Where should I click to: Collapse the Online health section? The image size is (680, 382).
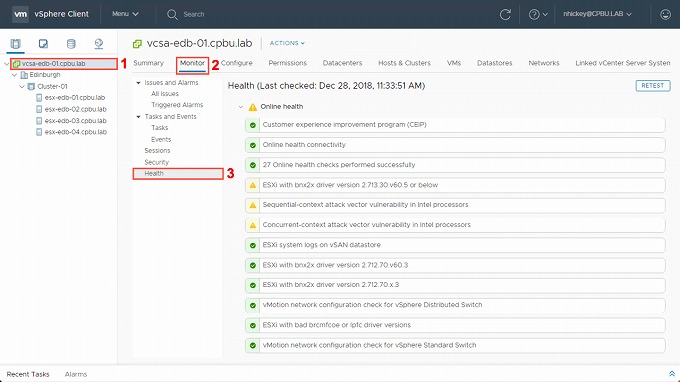tap(241, 107)
